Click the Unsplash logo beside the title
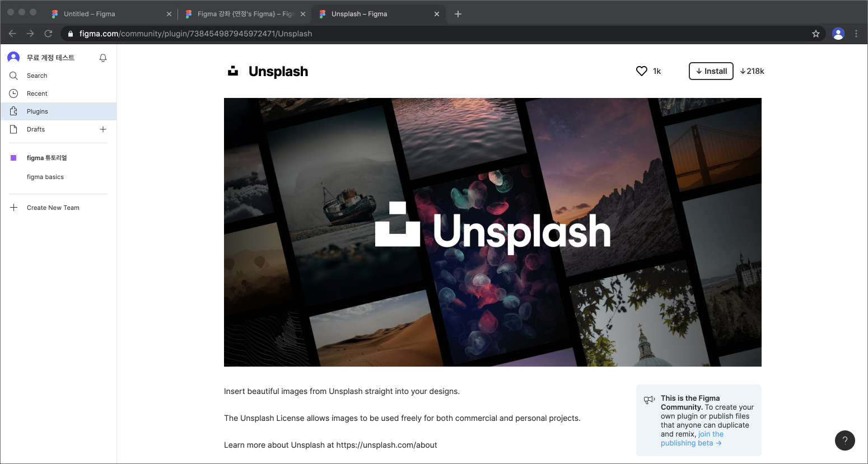868x464 pixels. pyautogui.click(x=233, y=71)
